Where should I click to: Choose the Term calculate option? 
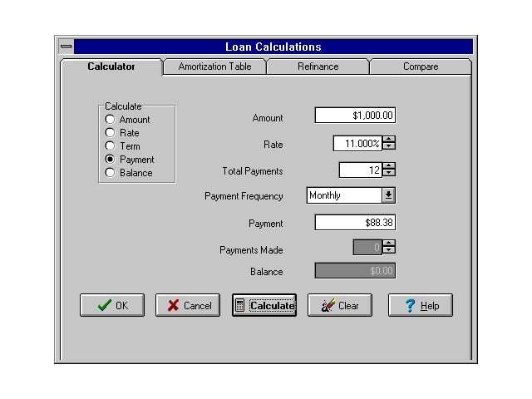[110, 146]
